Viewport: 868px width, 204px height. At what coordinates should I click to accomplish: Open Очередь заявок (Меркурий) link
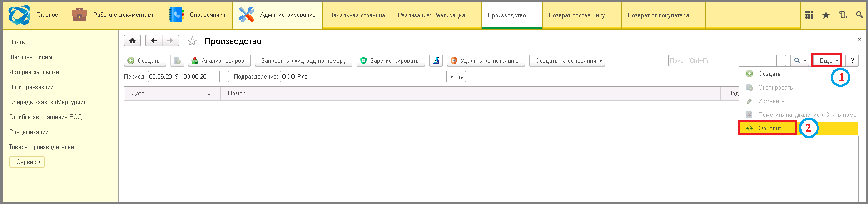pos(47,102)
